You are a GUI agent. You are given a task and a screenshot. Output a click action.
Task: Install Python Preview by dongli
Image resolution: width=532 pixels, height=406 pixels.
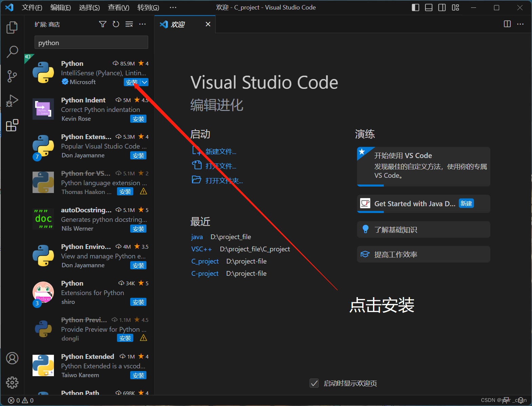[125, 338]
